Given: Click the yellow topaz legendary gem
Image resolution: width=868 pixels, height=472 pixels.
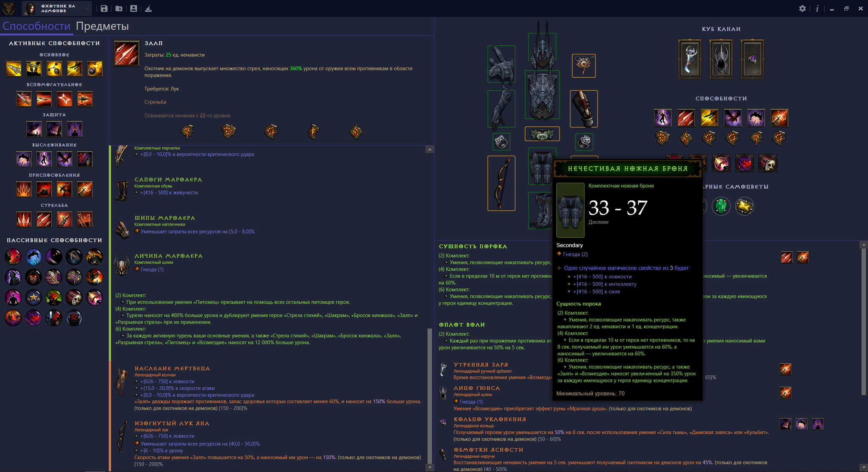Looking at the screenshot, I should pyautogui.click(x=744, y=207).
